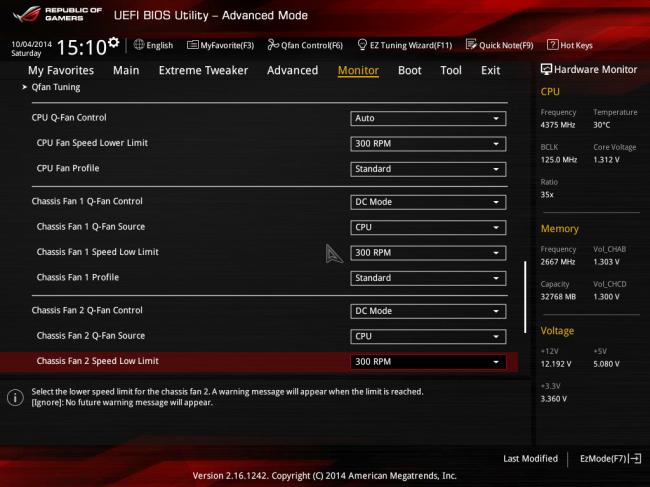Expand the Qfan Tuning submenu
The height and width of the screenshot is (487, 650).
tap(51, 87)
